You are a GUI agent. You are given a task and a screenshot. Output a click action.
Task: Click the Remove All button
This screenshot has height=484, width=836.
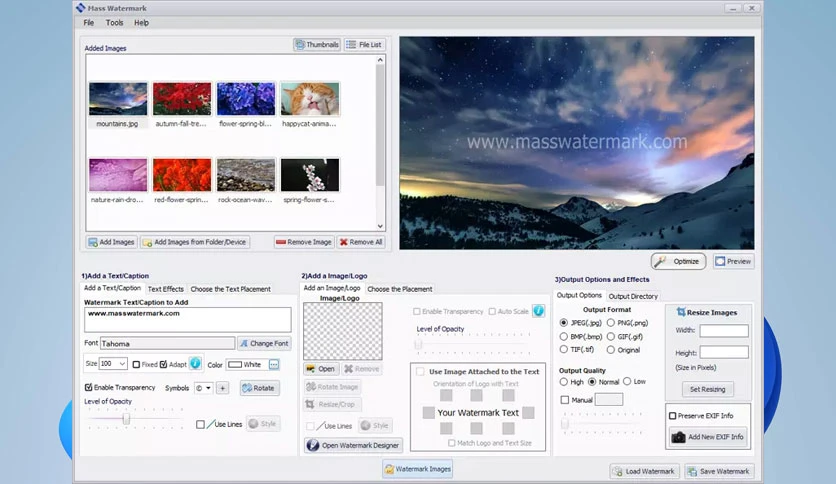coord(361,242)
